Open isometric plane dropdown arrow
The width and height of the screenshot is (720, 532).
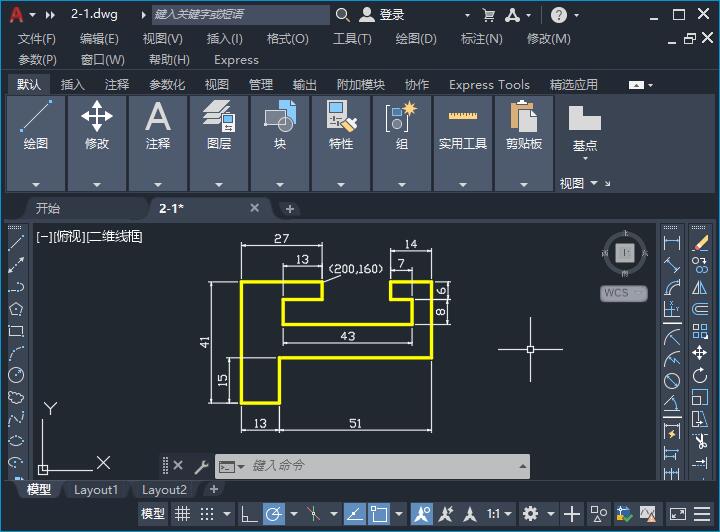[x=334, y=514]
